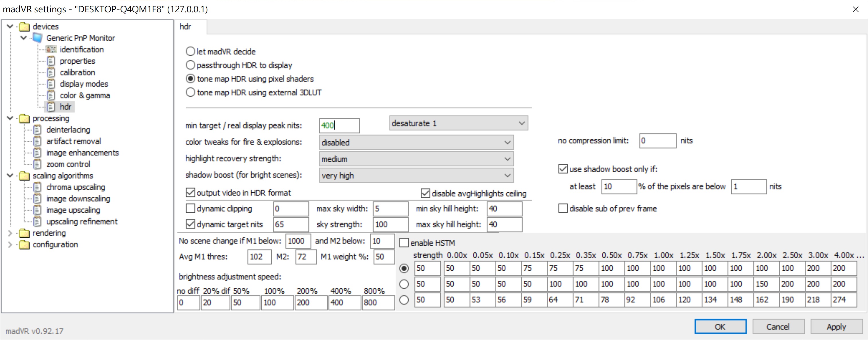This screenshot has height=340, width=868.
Task: Collapse the processing tree node
Action: point(10,118)
